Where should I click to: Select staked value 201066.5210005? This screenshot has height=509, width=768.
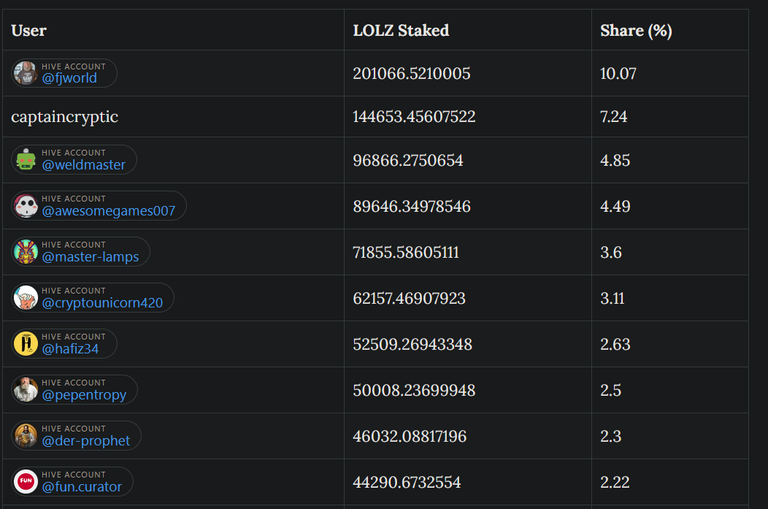pos(411,73)
